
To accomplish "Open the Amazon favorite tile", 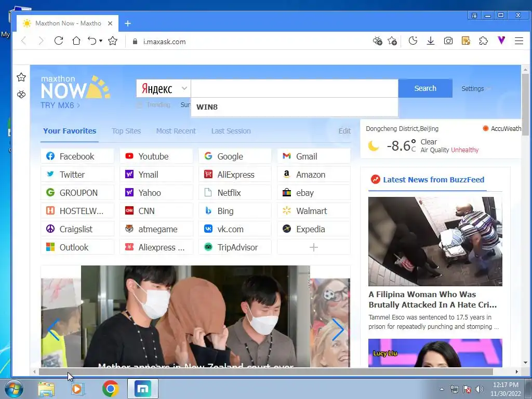I will 314,175.
